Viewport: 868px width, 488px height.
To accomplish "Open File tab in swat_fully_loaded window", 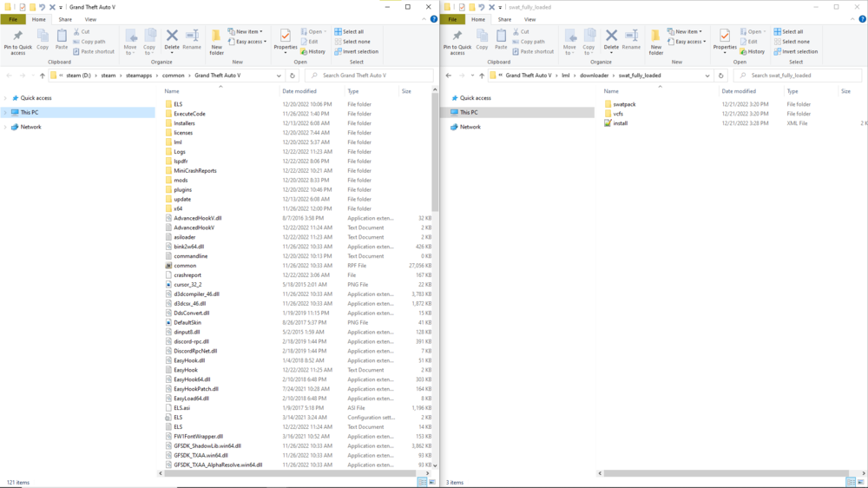I will [x=452, y=19].
